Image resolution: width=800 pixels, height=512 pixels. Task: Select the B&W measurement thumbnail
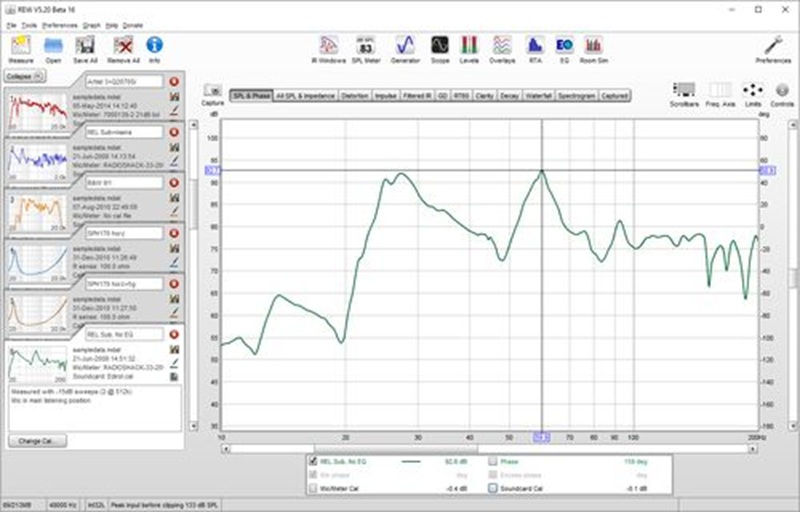[37, 213]
